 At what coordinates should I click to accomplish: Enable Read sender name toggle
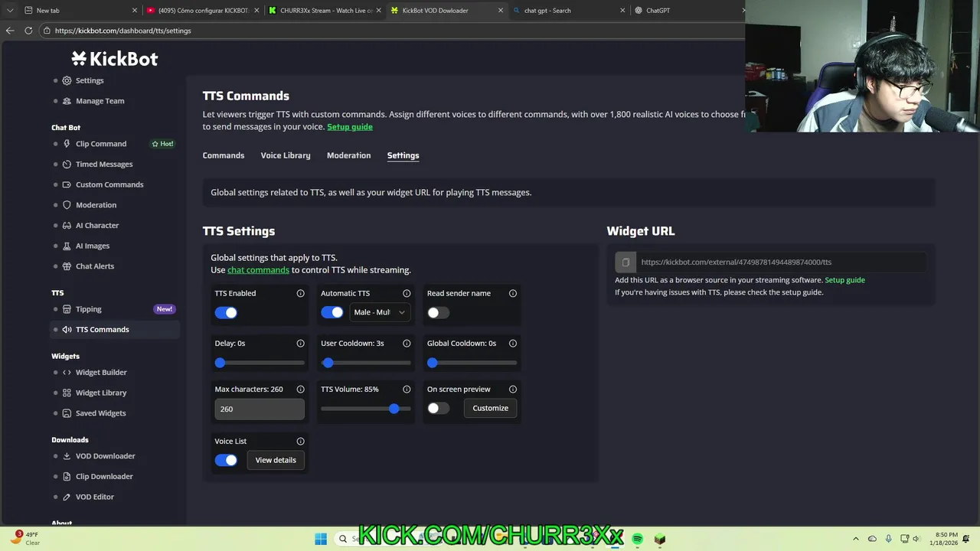[x=439, y=312]
